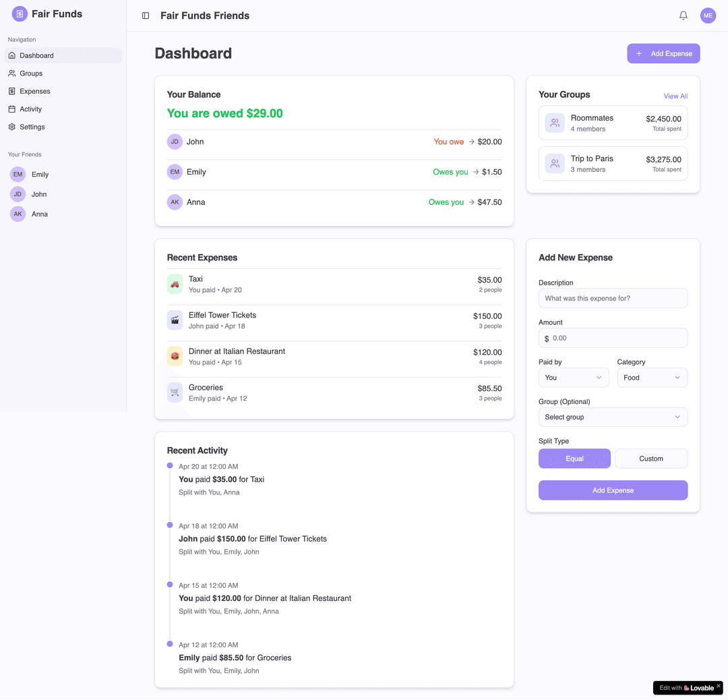Click the expense Description input field
Image resolution: width=728 pixels, height=700 pixels.
pyautogui.click(x=613, y=298)
